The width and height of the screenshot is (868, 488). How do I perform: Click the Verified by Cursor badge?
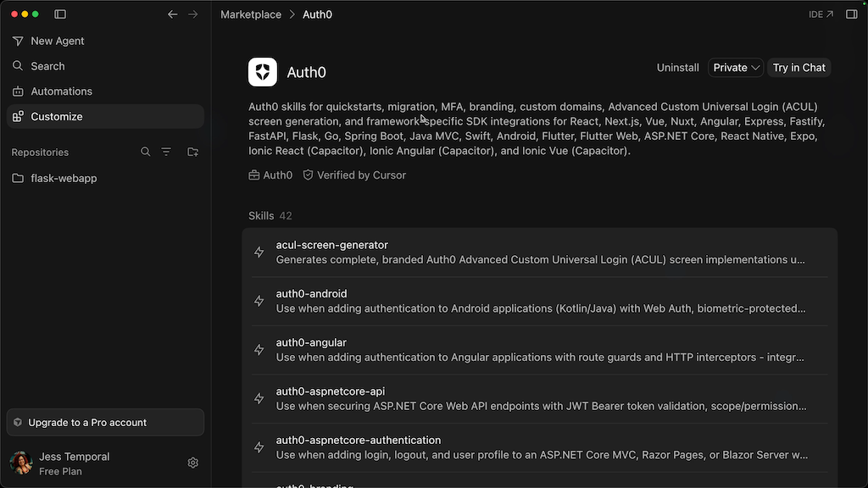click(x=354, y=175)
